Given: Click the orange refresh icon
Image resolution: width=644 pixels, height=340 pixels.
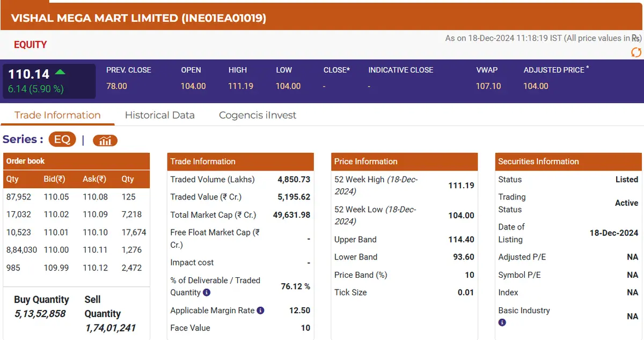Looking at the screenshot, I should [636, 52].
